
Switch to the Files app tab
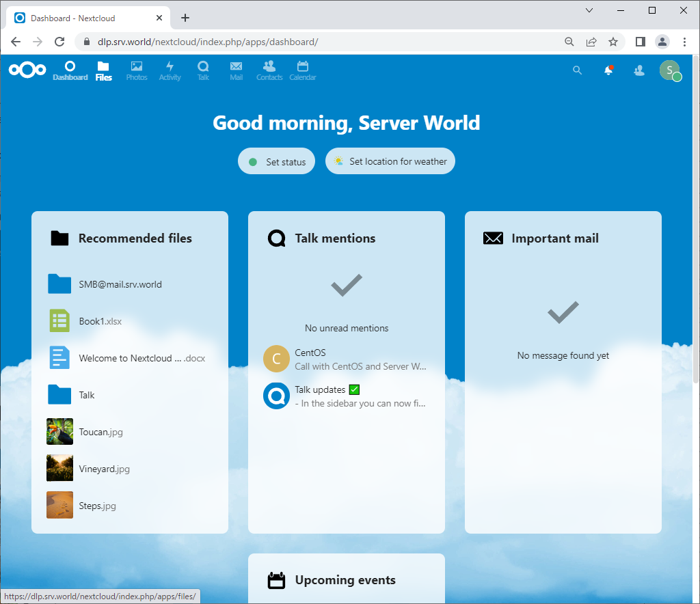(x=103, y=70)
